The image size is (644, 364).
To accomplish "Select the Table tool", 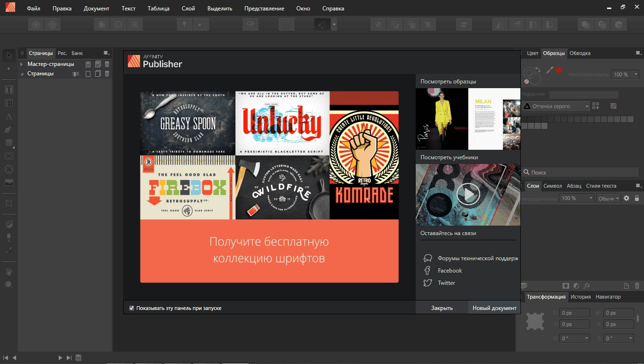I will (x=9, y=103).
